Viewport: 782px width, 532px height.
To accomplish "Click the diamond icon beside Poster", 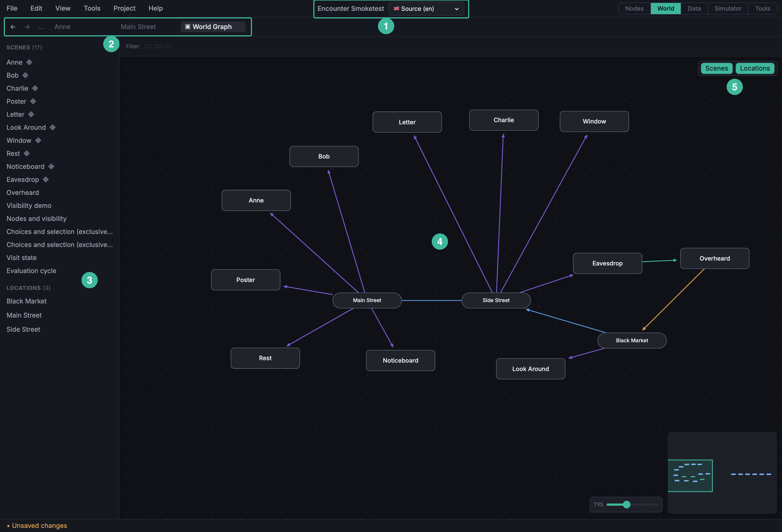I will pyautogui.click(x=33, y=102).
